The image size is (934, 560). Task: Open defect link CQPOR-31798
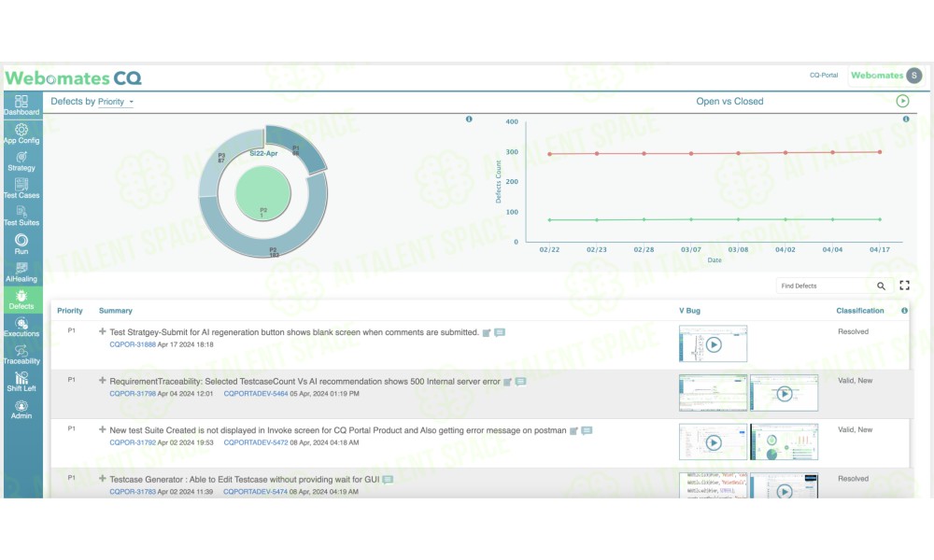[x=133, y=394]
